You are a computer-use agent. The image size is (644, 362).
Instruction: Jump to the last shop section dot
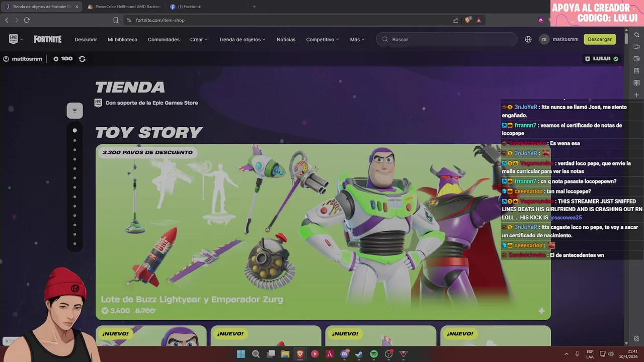(x=75, y=244)
